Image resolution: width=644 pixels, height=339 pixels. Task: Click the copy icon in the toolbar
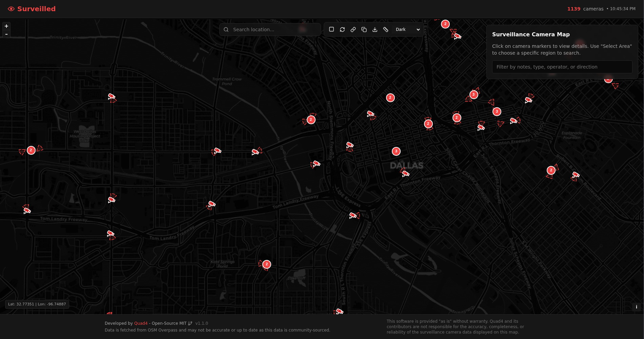pos(364,30)
